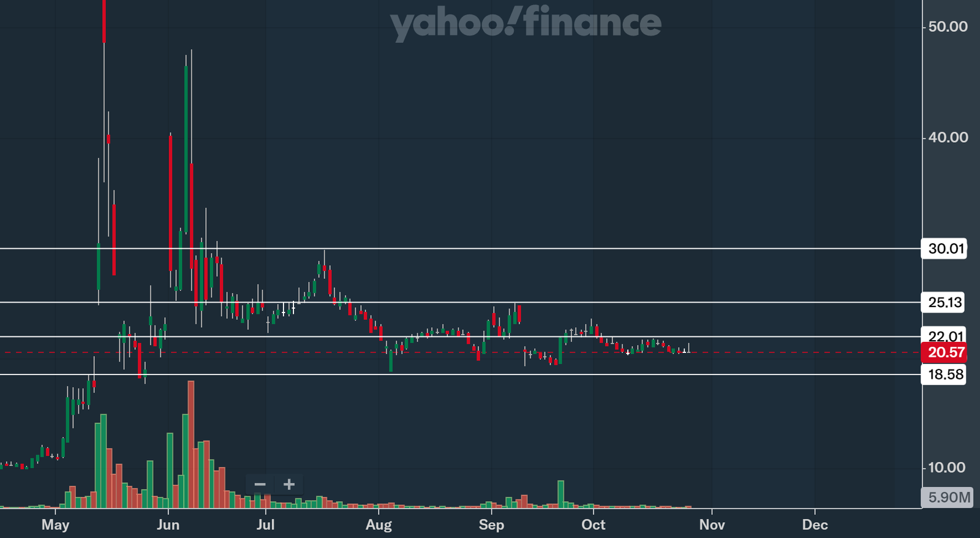This screenshot has height=538, width=980.
Task: Click the Oct date axis label
Action: [x=593, y=525]
